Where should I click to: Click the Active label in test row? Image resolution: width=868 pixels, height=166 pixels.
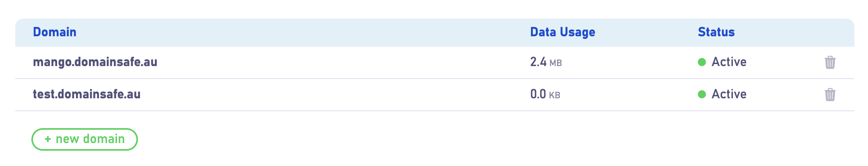pos(729,94)
